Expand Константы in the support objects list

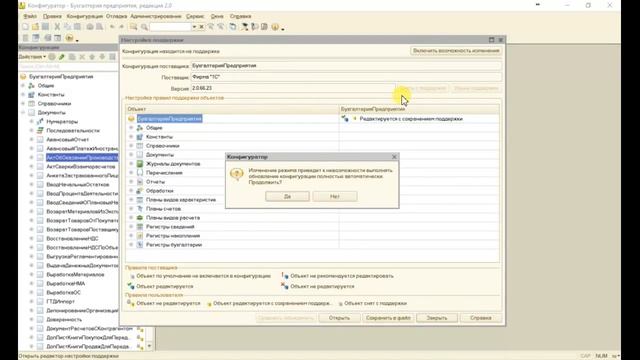click(x=131, y=137)
